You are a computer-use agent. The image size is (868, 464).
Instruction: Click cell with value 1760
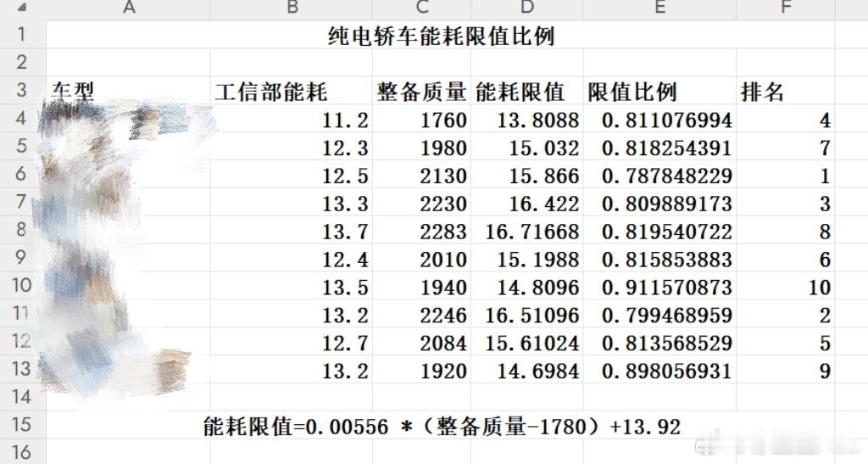[422, 120]
